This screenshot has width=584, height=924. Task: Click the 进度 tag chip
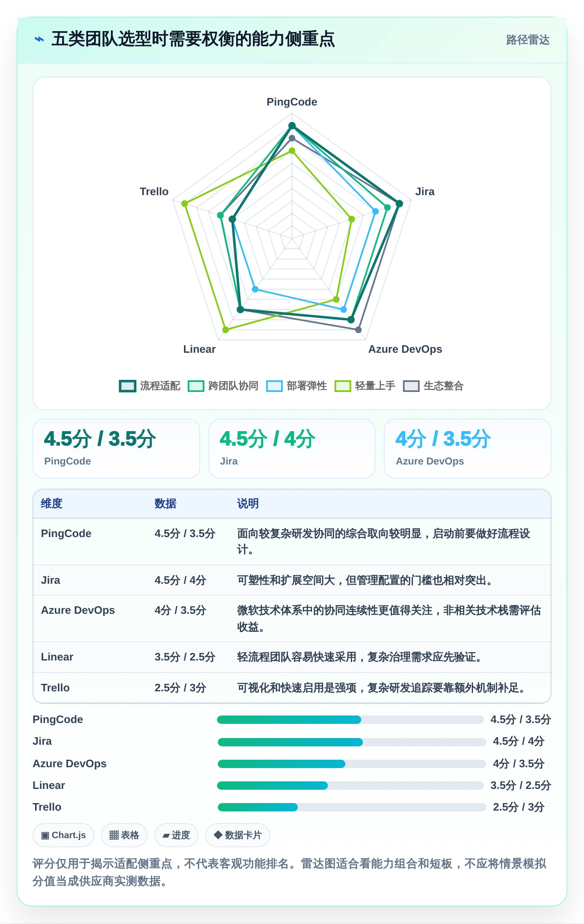176,835
